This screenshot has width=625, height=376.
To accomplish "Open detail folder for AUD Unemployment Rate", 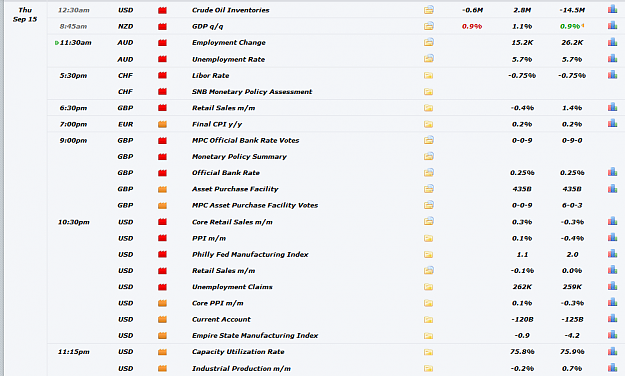I will tap(428, 59).
